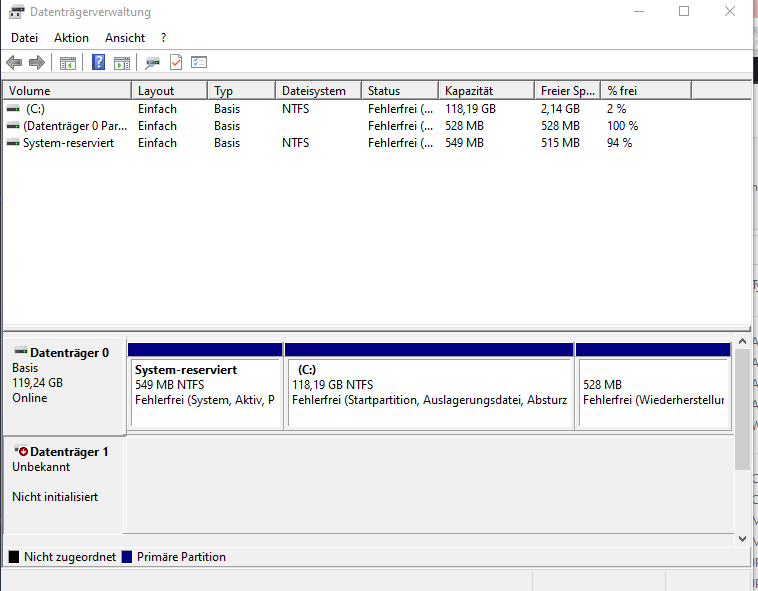
Task: Select the Datenträger 1 Nicht initialisiert panel
Action: point(64,485)
